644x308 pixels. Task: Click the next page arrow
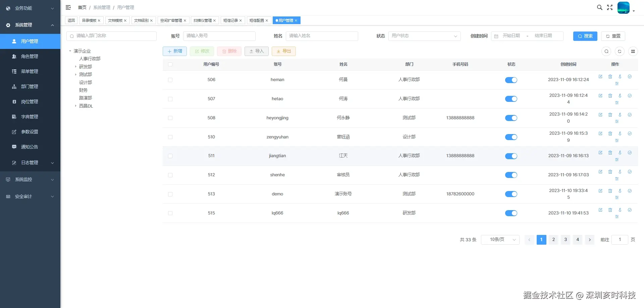tap(590, 240)
